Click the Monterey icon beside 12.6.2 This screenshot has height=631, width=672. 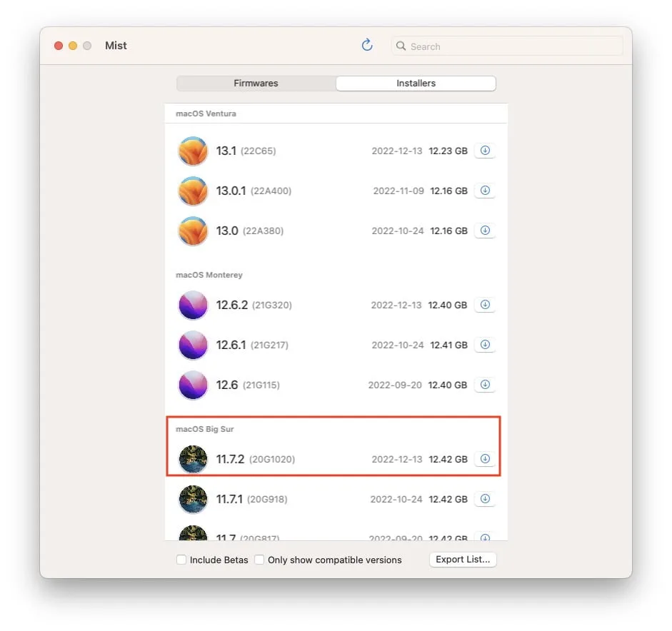pyautogui.click(x=193, y=305)
